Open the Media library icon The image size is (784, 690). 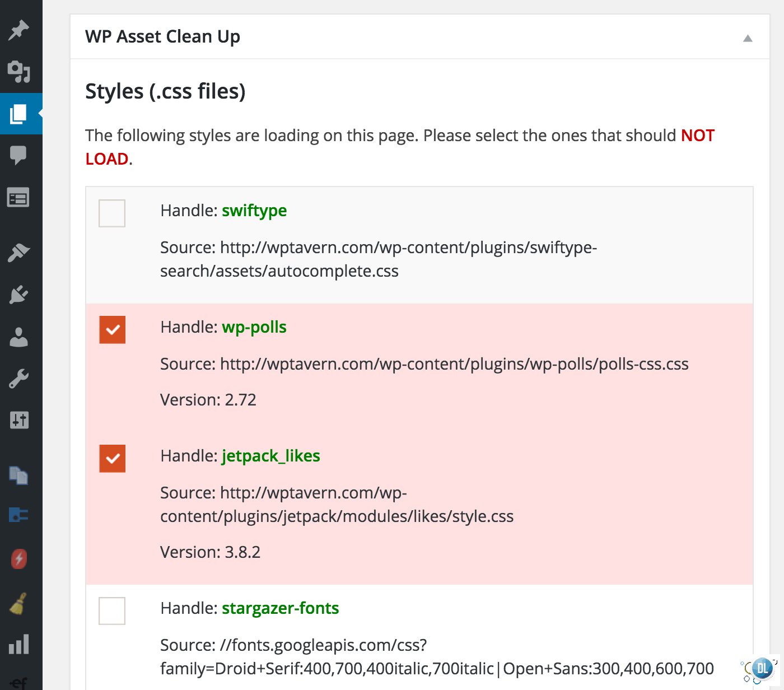click(18, 72)
